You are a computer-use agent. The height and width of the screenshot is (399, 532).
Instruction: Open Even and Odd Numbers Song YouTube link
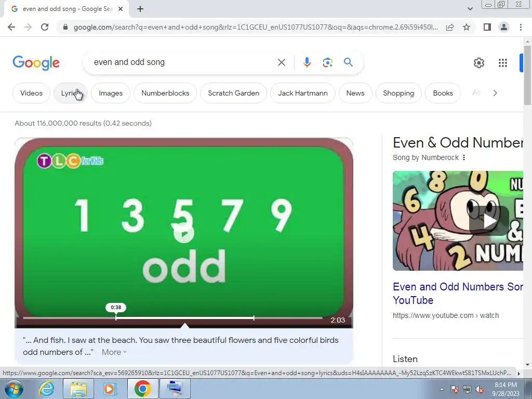458,294
